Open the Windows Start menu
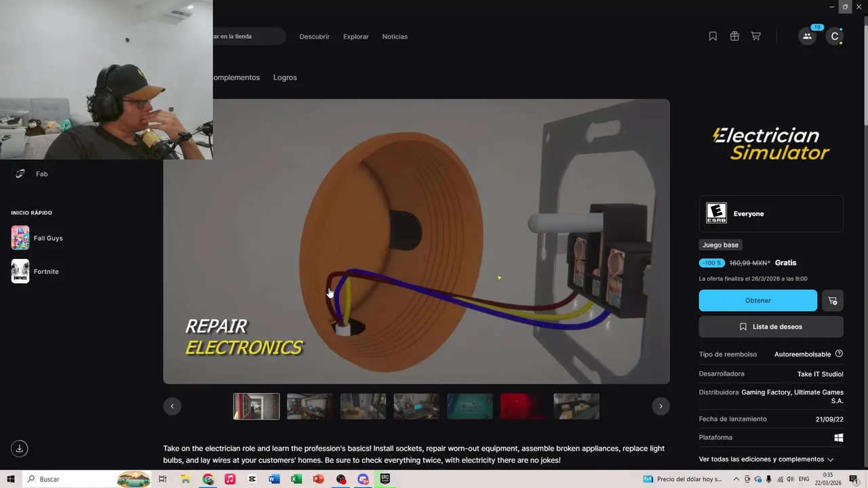This screenshot has width=868, height=488. [x=11, y=479]
